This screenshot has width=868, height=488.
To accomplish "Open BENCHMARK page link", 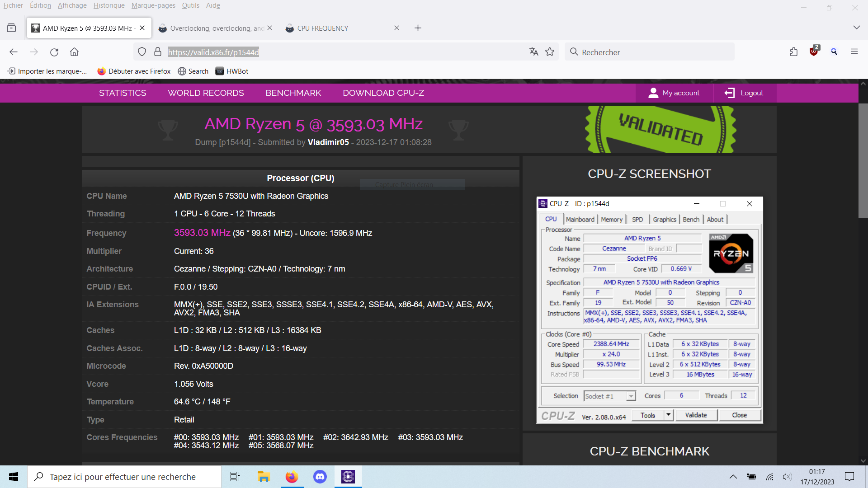I will pyautogui.click(x=293, y=93).
